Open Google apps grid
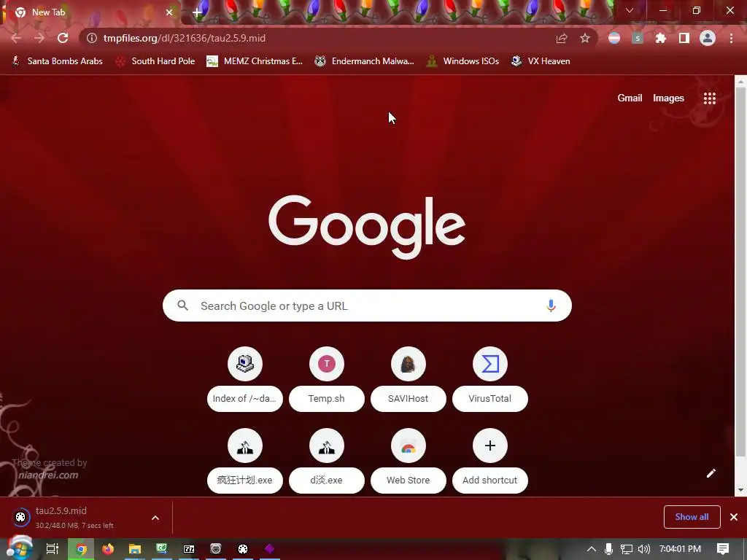747x560 pixels. (709, 98)
